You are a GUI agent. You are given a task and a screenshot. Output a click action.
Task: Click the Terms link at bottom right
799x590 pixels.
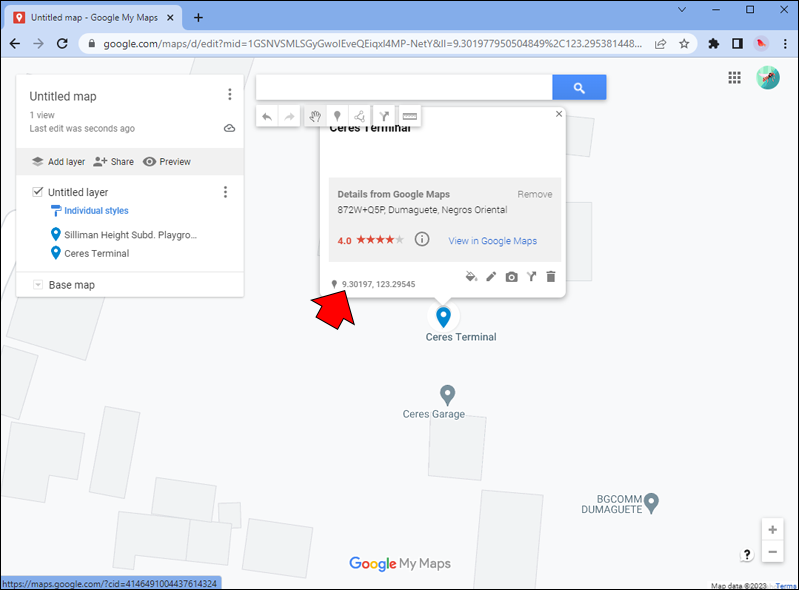point(785,586)
